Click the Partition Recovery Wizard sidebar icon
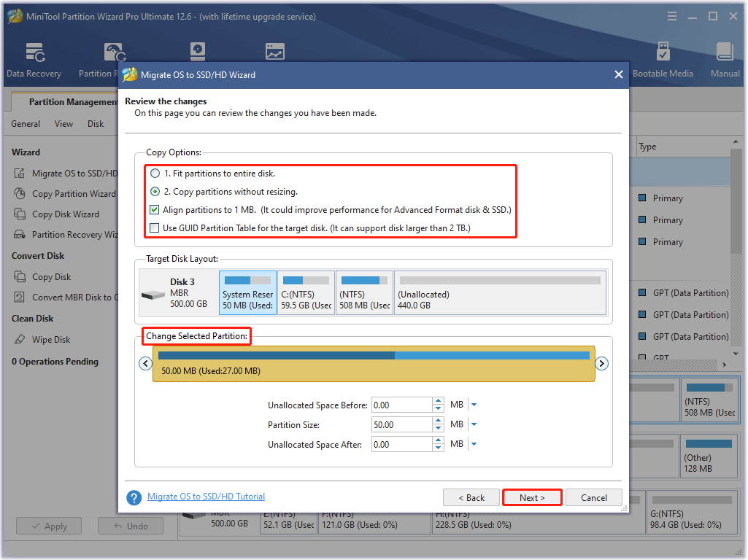 pyautogui.click(x=19, y=234)
